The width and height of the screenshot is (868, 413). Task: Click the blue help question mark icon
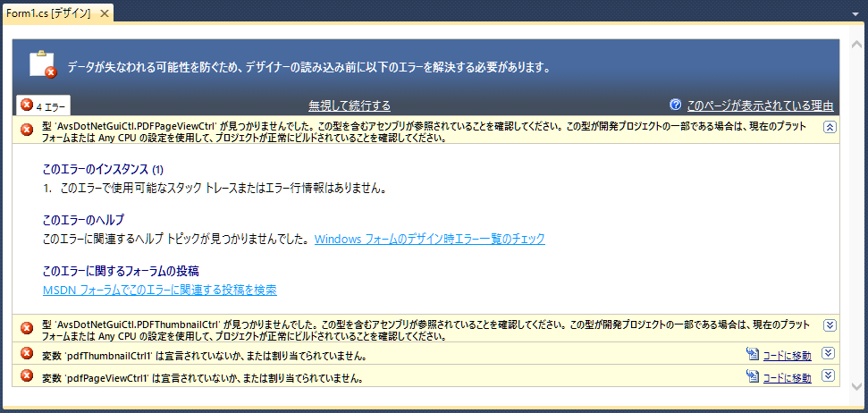point(675,105)
